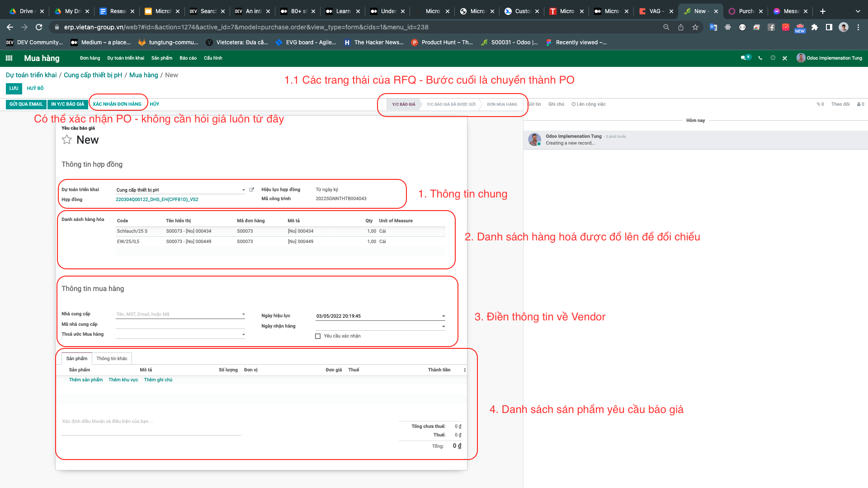Screen dimensions: 868x488
Task: Tick the Yêu cầu xác nhận checkbox
Action: tap(318, 336)
